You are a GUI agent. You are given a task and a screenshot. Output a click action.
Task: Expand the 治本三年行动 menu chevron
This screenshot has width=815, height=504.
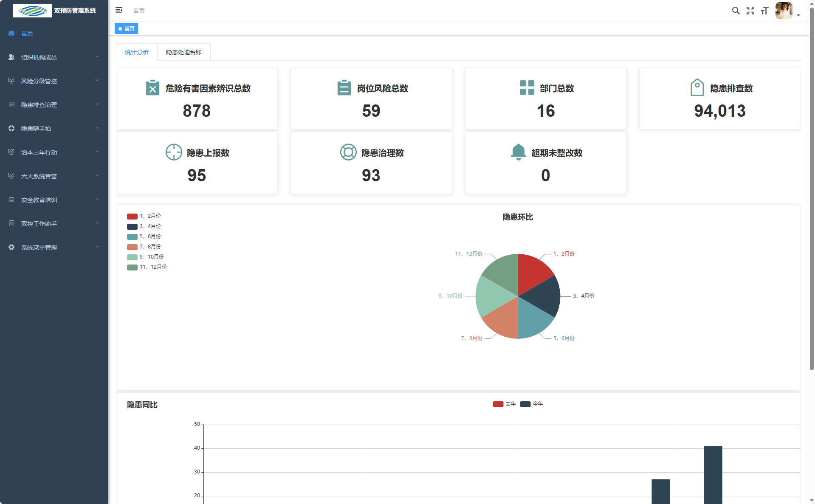pyautogui.click(x=97, y=152)
